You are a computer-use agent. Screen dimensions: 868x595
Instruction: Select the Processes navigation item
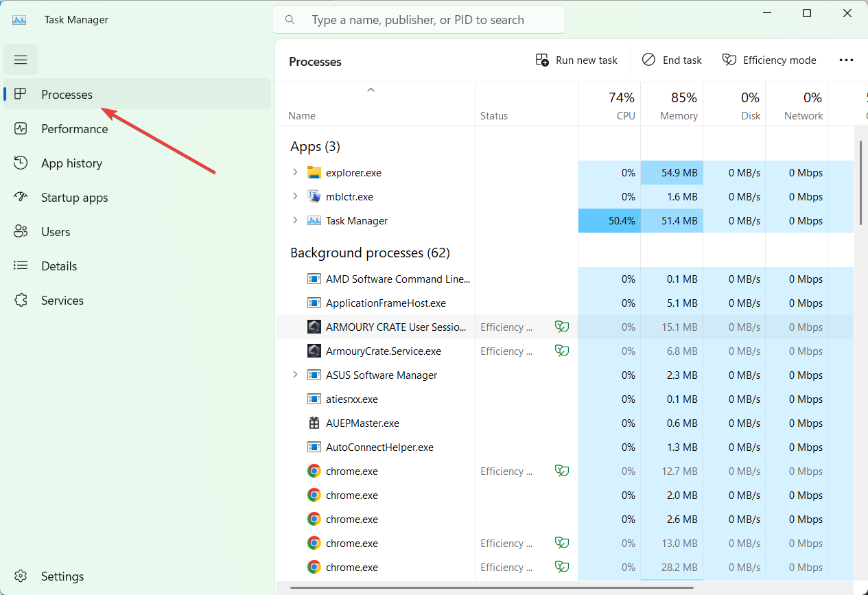(x=65, y=94)
